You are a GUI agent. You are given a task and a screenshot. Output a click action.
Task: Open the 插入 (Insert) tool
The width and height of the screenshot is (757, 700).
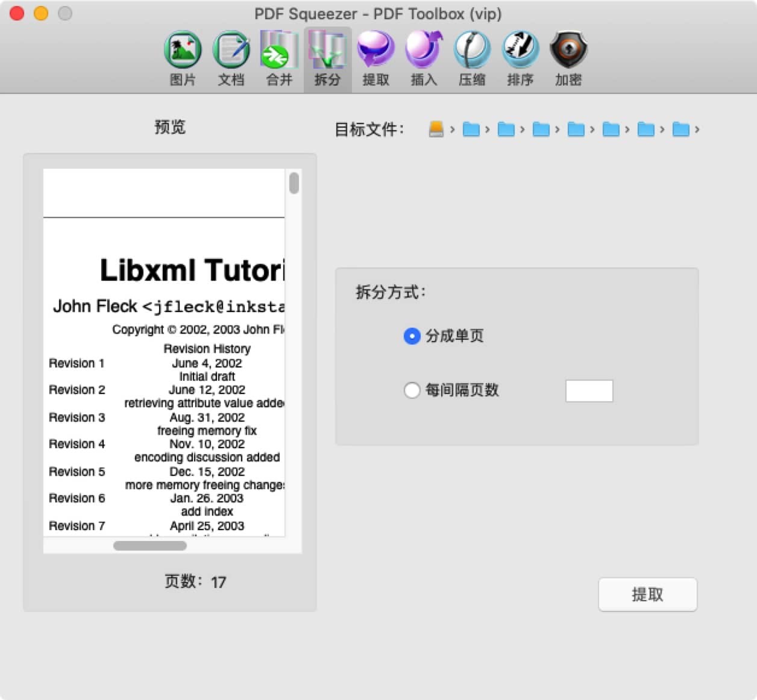pos(424,58)
